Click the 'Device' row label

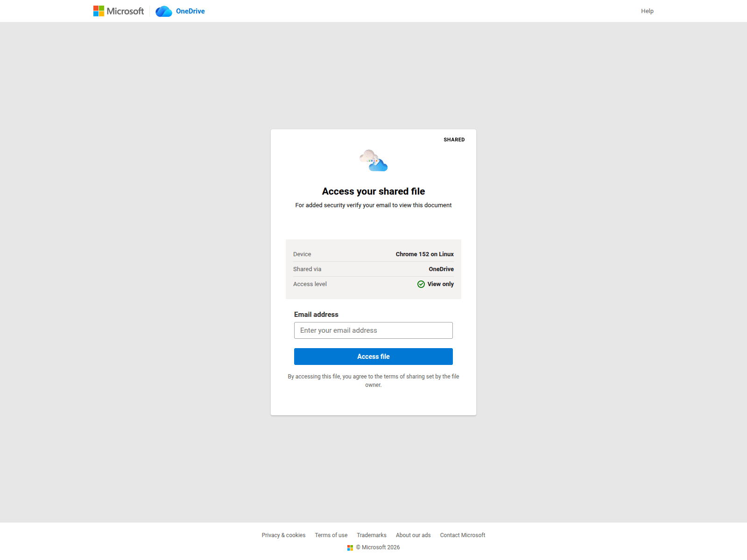pos(302,254)
